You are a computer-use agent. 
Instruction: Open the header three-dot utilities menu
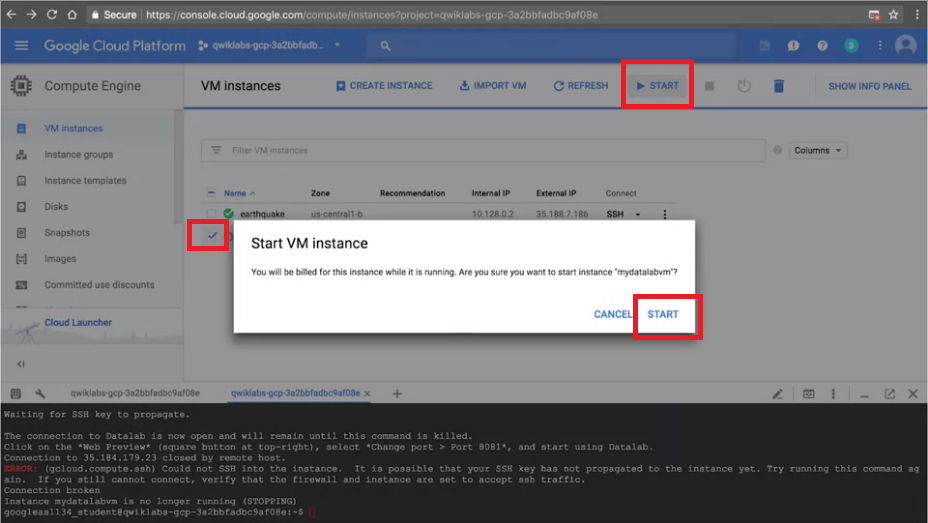coord(879,46)
